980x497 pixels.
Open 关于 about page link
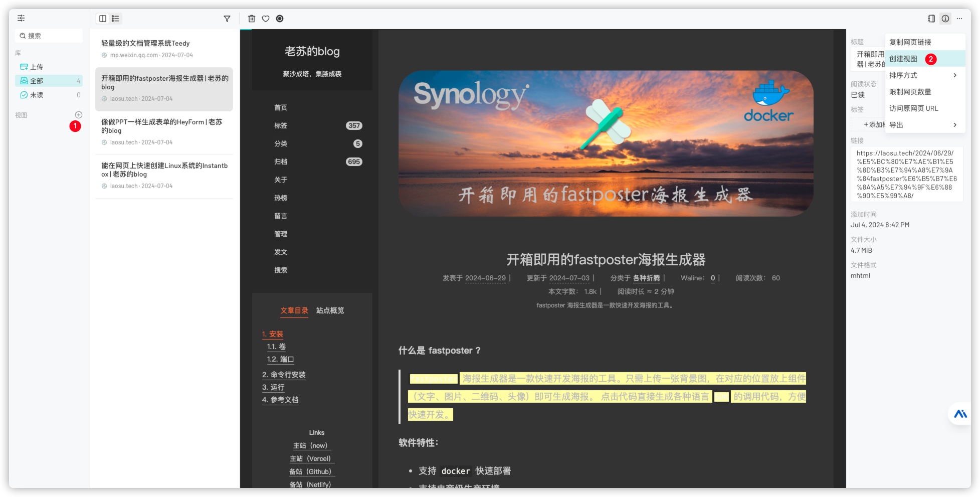[x=281, y=180]
